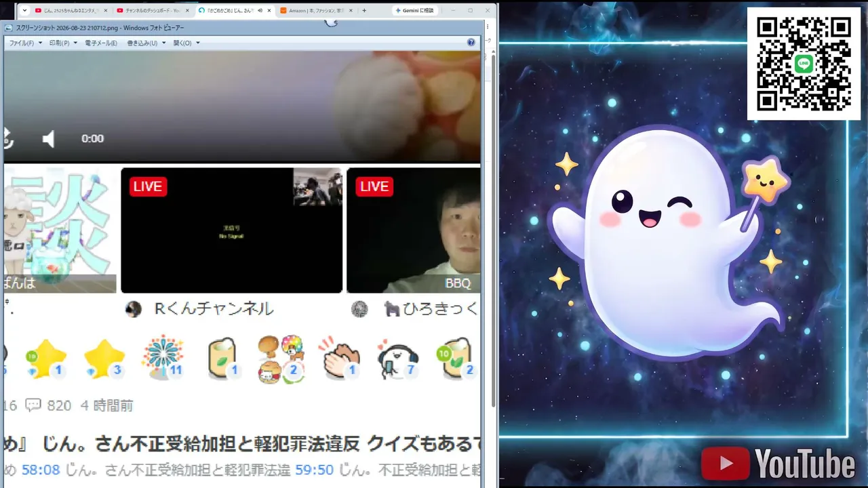Viewport: 868px width, 488px height.
Task: Expand the 書き込み(U) menu
Action: tap(146, 43)
